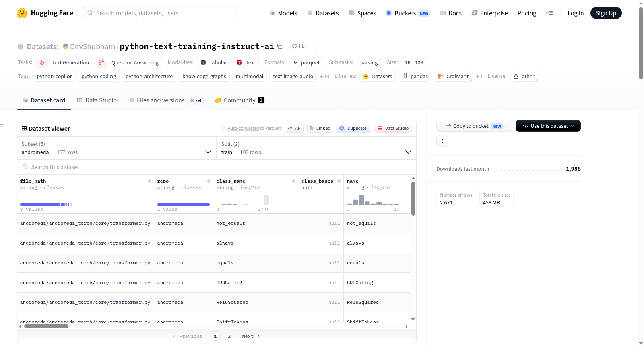Click the pandas library tag
Viewport: 644px width, 347px height.
[x=415, y=76]
